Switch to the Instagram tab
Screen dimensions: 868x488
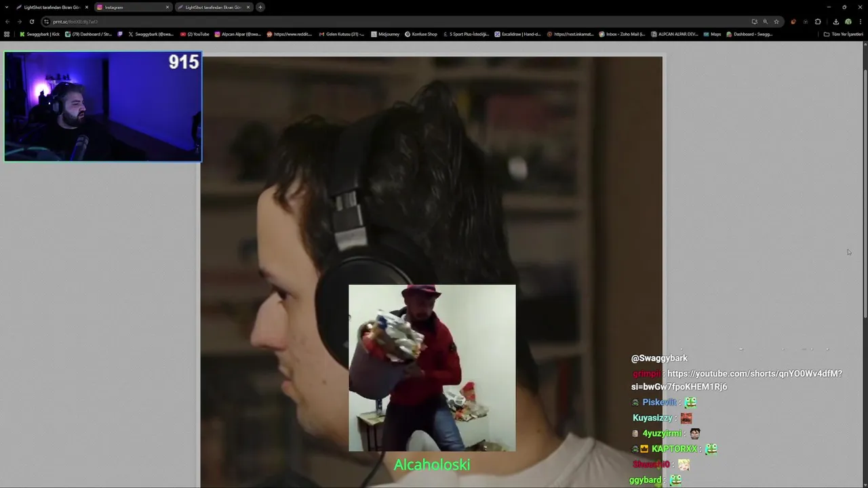click(133, 7)
